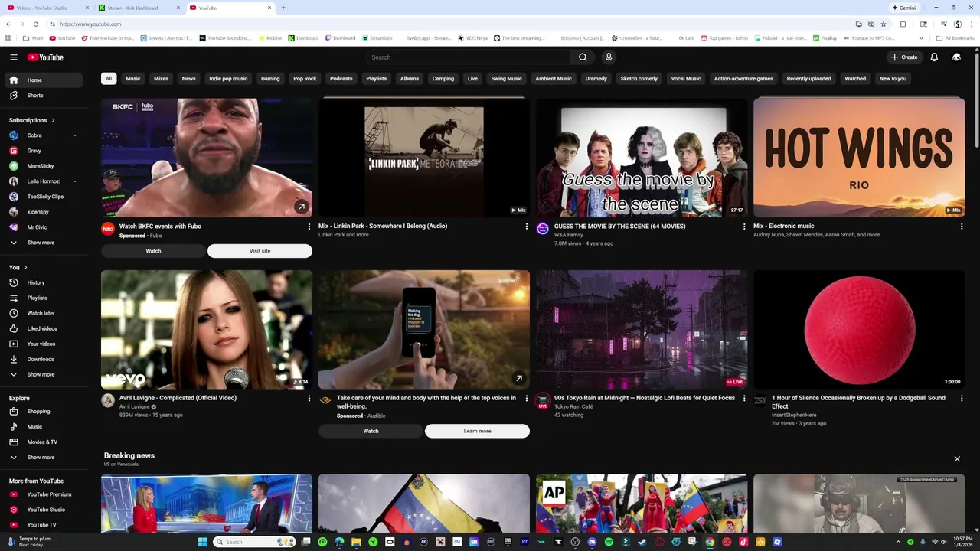Click the Windows taskbar search box
The image size is (980, 551).
(x=254, y=542)
